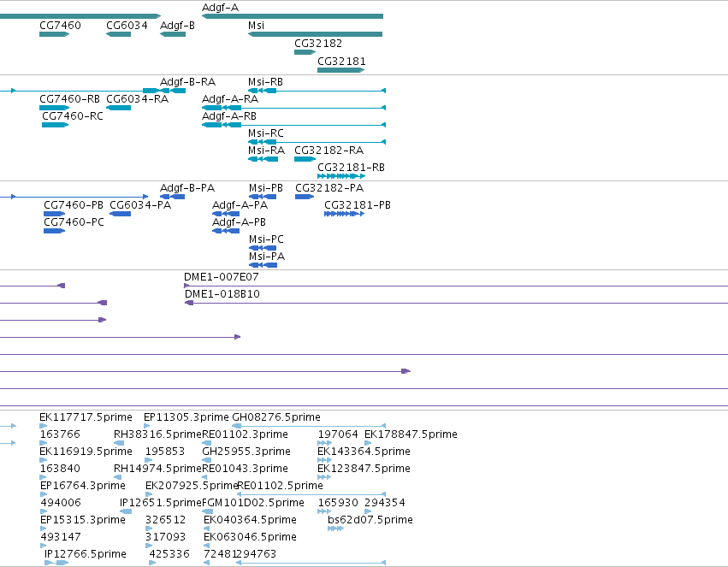Viewport: 728px width, 567px height.
Task: Select the 163766 EST feature
Action: (x=43, y=443)
